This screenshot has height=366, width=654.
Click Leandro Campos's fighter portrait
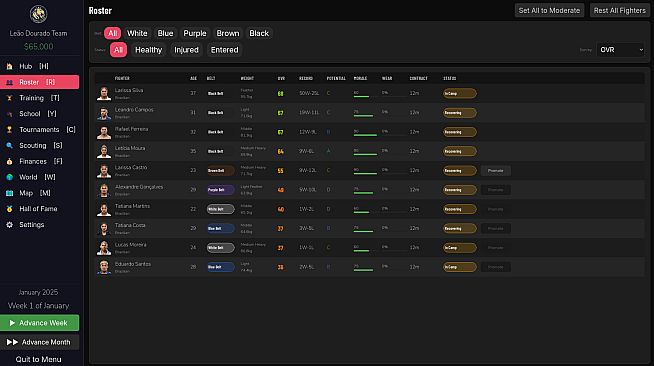coord(104,113)
